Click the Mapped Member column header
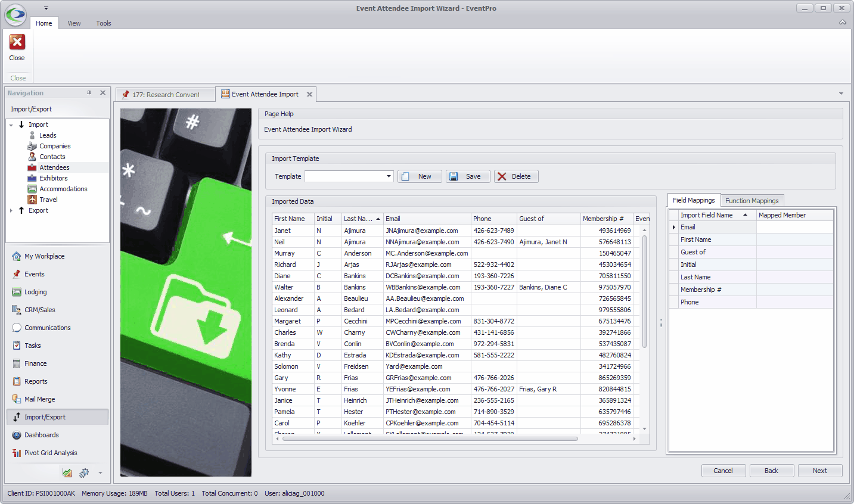Image resolution: width=854 pixels, height=504 pixels. coord(795,215)
